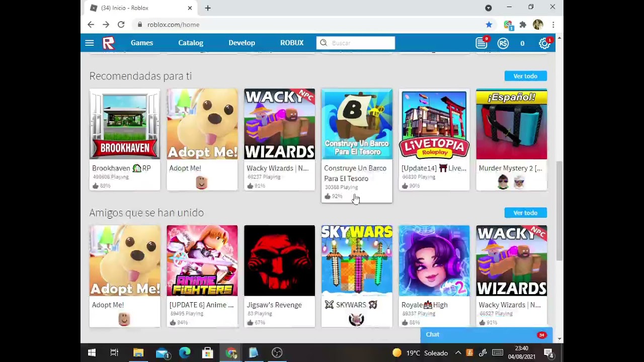Click the Construye Un Barco Para El Tesoro title
Screen dimensions: 644x362
click(355, 173)
